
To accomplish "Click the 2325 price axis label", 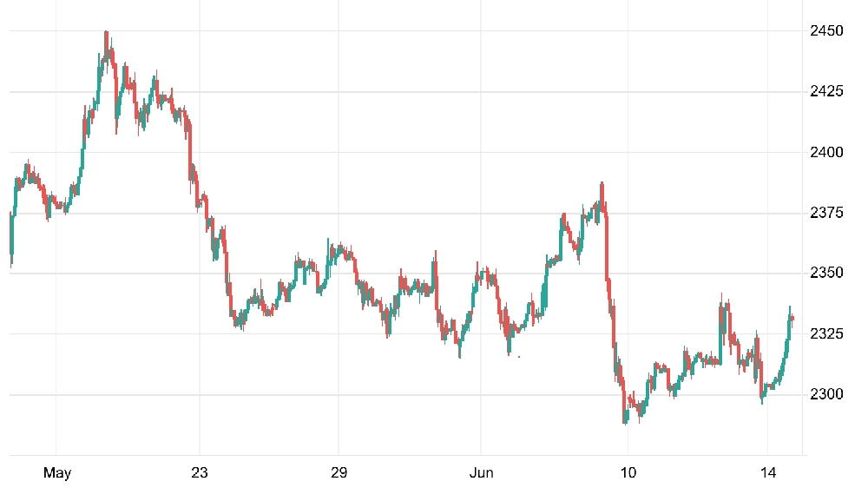I will pos(826,334).
